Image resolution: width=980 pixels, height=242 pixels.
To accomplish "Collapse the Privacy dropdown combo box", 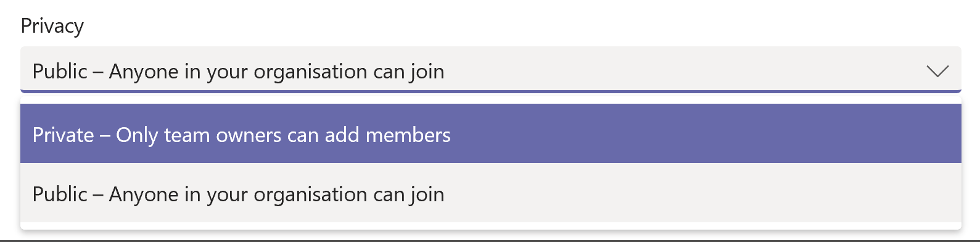I will (x=491, y=70).
